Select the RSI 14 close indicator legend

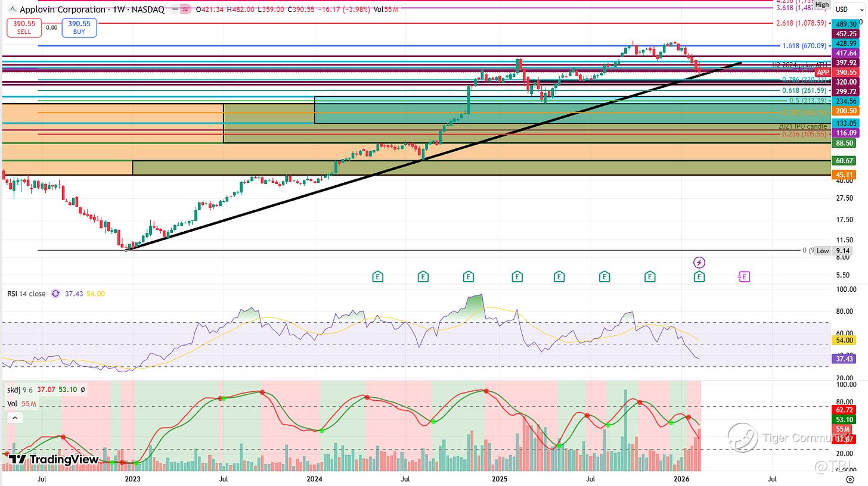coord(26,294)
